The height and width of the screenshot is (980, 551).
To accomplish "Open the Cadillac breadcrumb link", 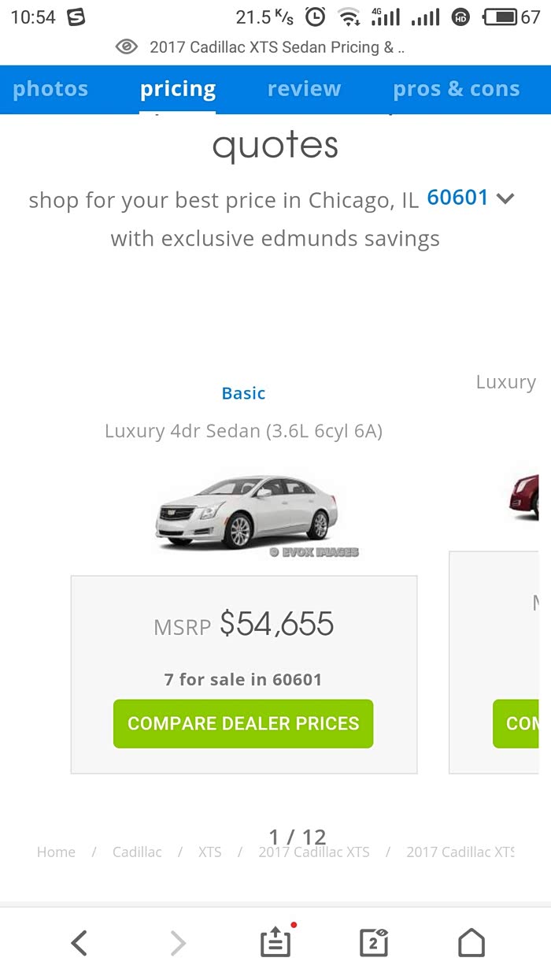I will pos(137,852).
